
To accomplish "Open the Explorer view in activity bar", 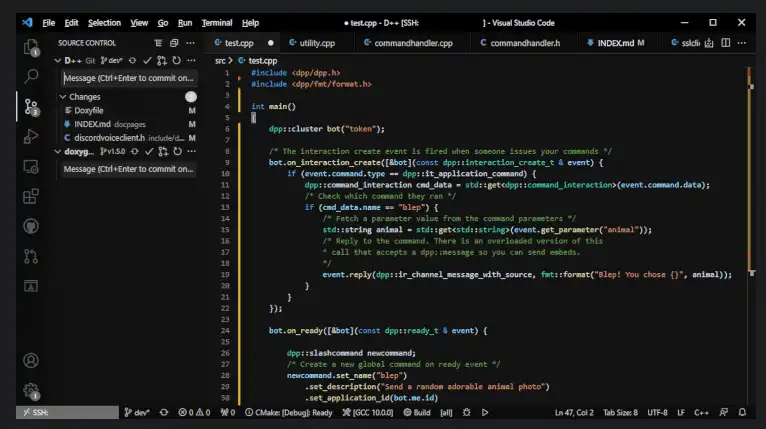I will coord(31,47).
